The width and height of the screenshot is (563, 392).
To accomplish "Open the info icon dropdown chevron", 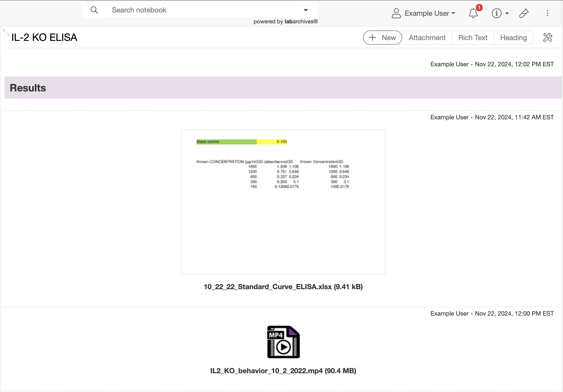I will (x=507, y=14).
